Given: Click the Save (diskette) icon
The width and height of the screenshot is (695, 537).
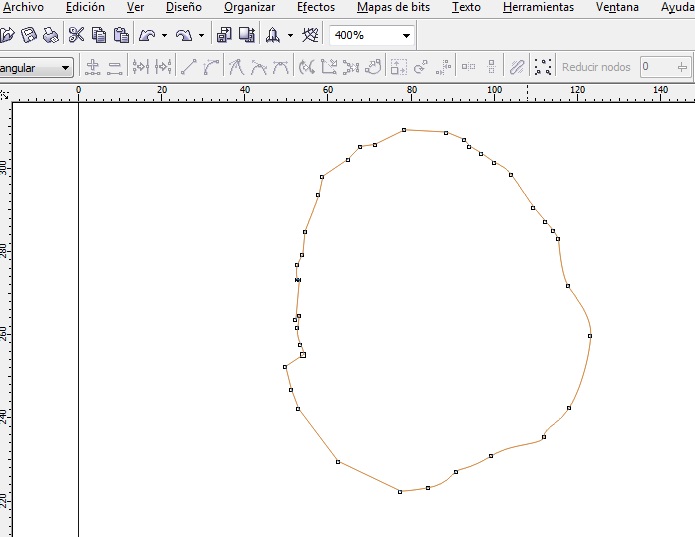Looking at the screenshot, I should point(29,35).
